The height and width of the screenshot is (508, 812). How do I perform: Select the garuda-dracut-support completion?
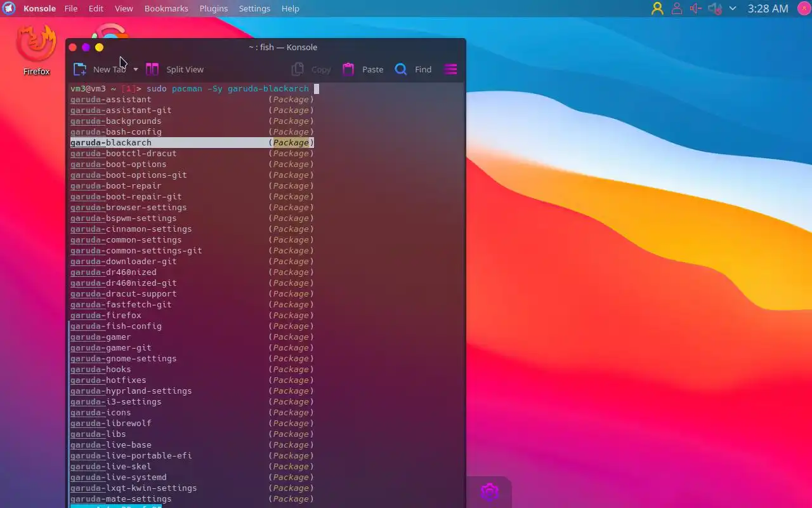(x=192, y=293)
